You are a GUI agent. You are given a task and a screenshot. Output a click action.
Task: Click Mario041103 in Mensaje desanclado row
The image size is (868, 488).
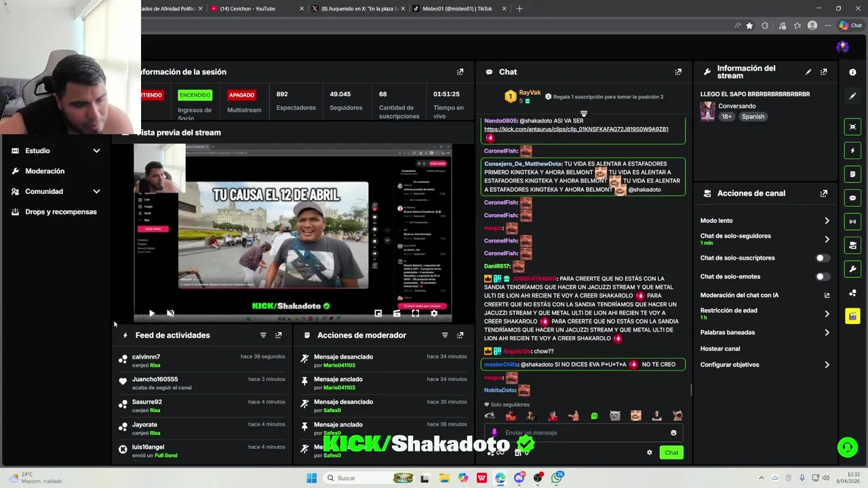[x=339, y=366]
